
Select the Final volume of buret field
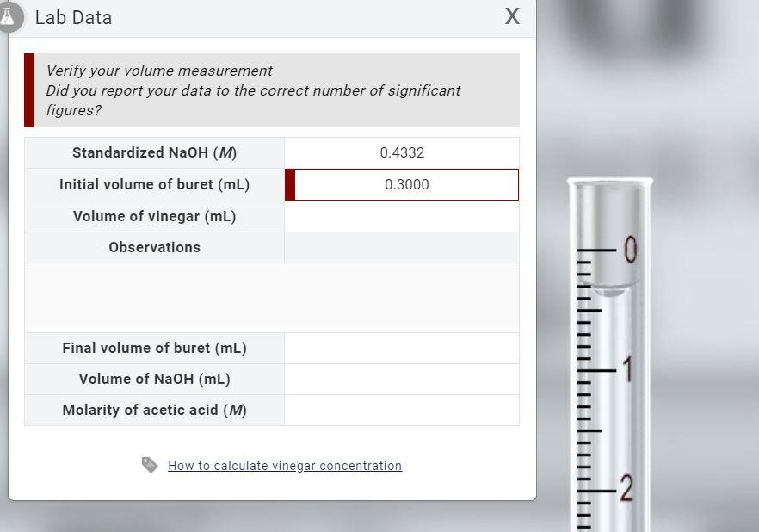pyautogui.click(x=401, y=348)
